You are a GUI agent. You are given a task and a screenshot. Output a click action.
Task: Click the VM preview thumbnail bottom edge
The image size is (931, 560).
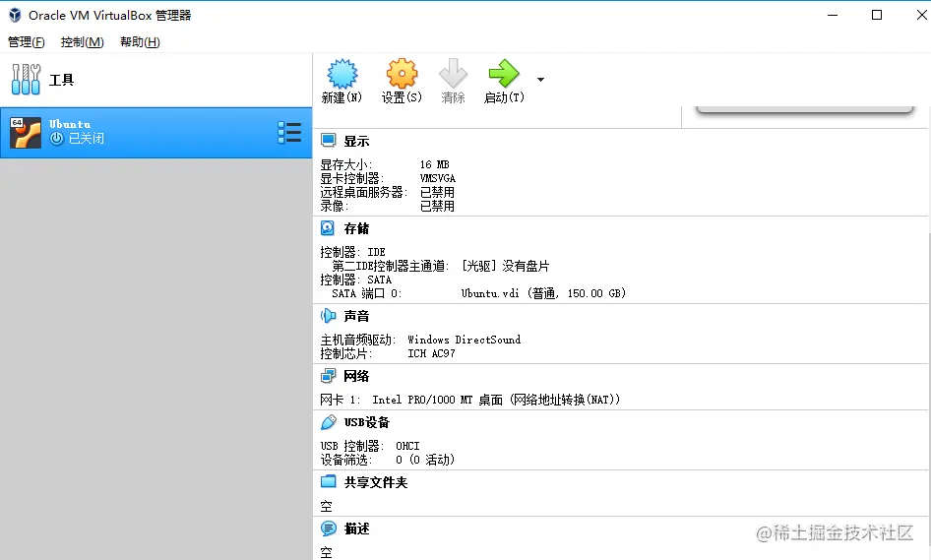coord(804,110)
